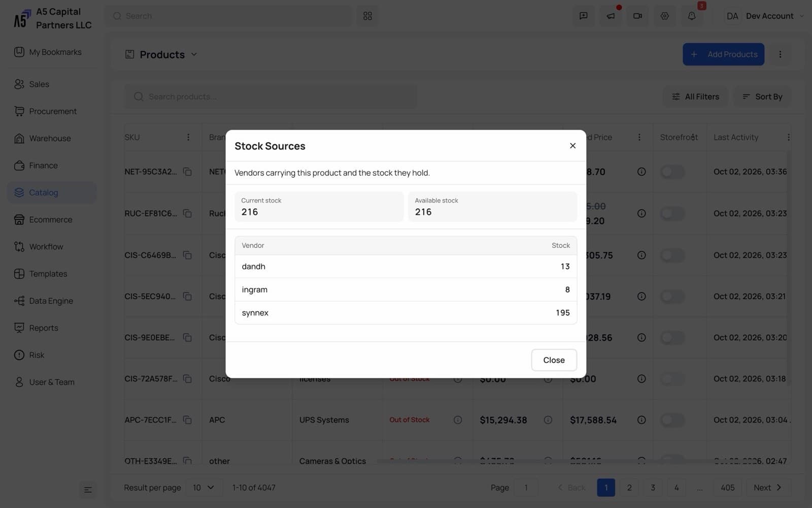Toggle storefront for CIS-72A578F row
The height and width of the screenshot is (508, 812).
click(x=672, y=378)
